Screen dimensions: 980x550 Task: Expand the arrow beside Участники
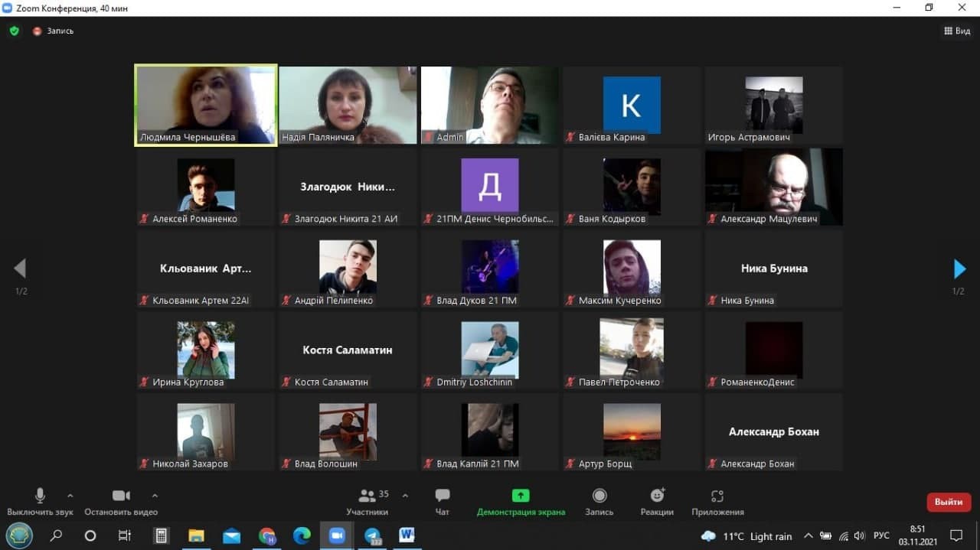pyautogui.click(x=405, y=495)
